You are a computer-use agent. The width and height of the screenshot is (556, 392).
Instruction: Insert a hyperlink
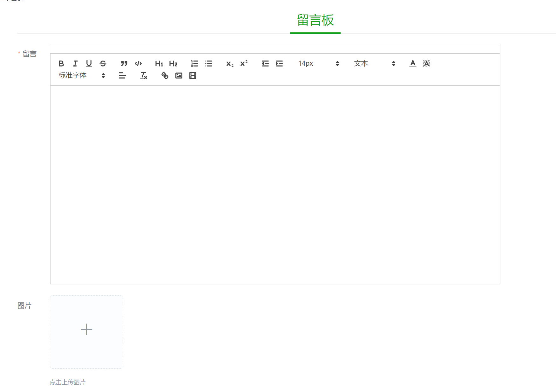click(x=165, y=76)
